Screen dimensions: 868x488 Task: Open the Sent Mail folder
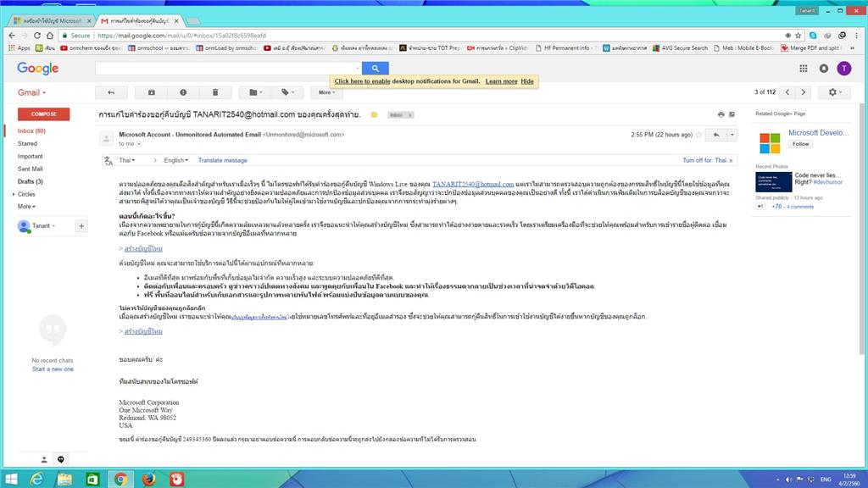point(30,169)
